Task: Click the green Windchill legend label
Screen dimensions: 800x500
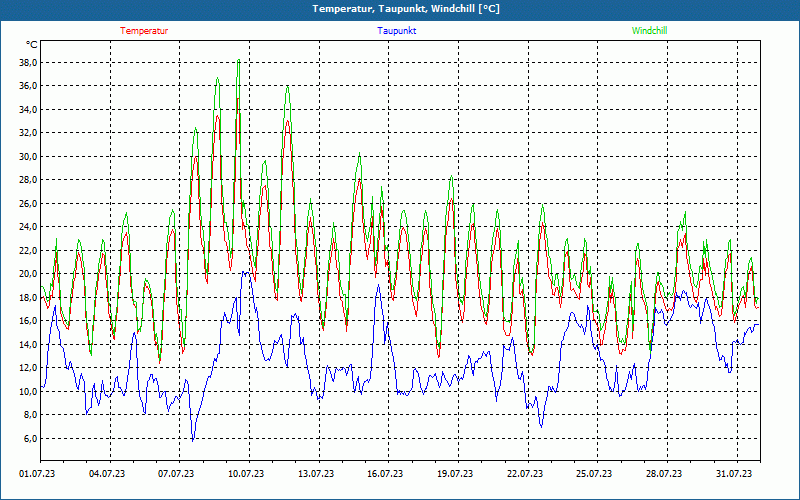Action: tap(649, 31)
